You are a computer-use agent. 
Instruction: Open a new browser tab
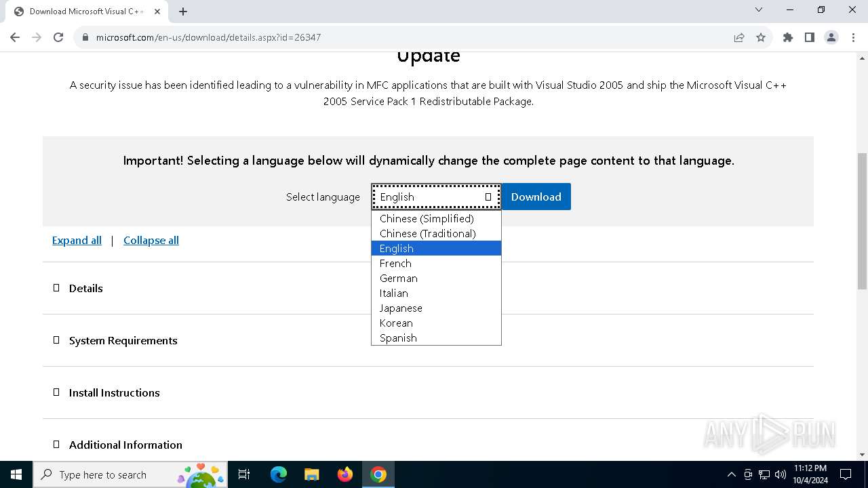click(x=183, y=12)
